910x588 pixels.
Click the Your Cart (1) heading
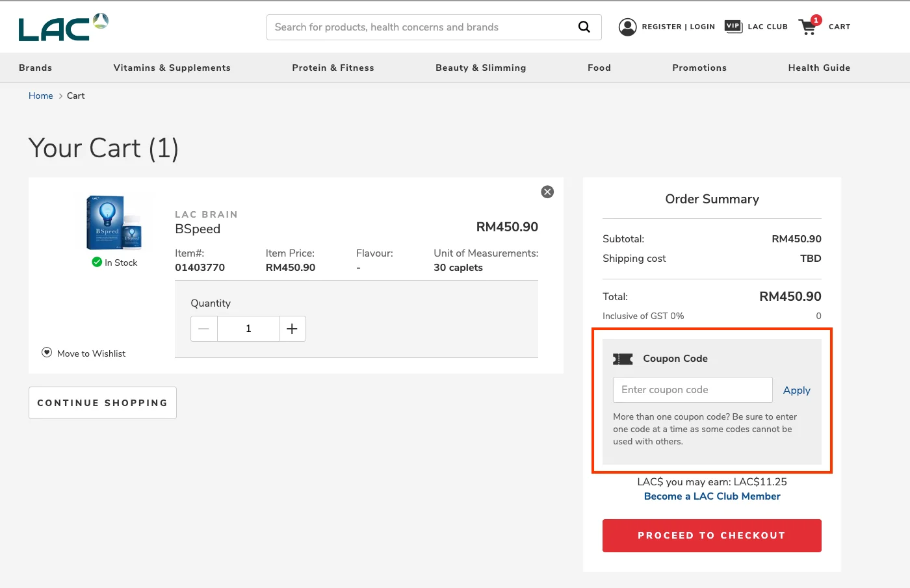tap(103, 148)
